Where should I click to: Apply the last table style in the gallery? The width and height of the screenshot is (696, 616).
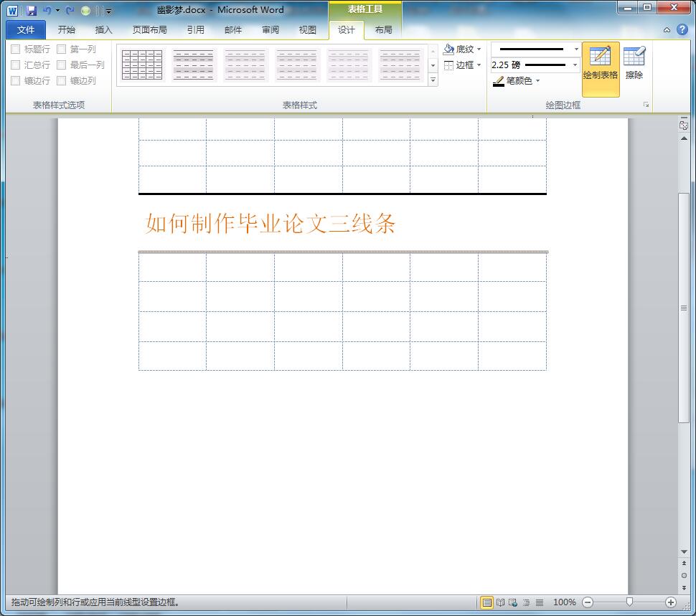pyautogui.click(x=400, y=65)
